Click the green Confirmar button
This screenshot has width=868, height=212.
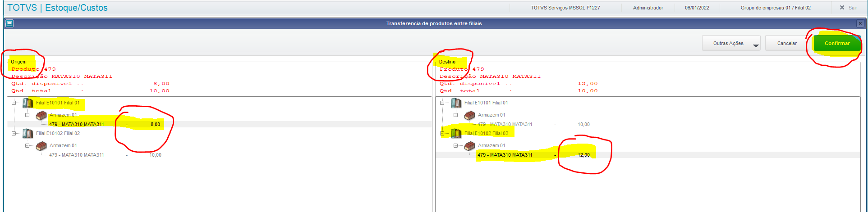(837, 43)
